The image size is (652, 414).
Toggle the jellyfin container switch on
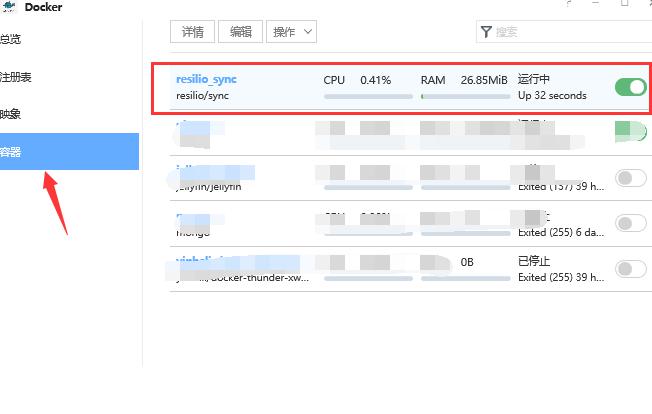tap(631, 178)
